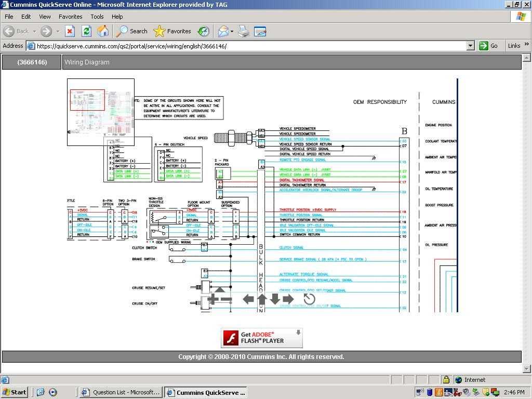Click the Get Adobe Flash Player banner
The width and height of the screenshot is (532, 399).
click(x=261, y=337)
